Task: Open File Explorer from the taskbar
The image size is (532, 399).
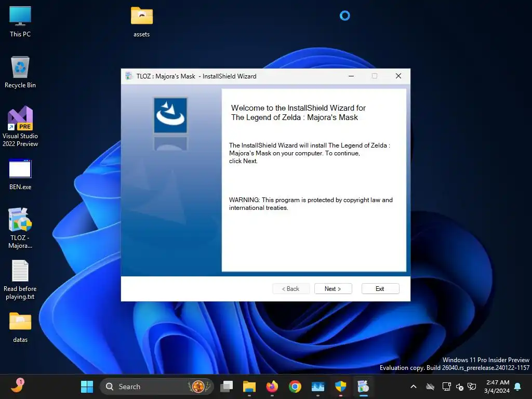Action: [x=249, y=387]
